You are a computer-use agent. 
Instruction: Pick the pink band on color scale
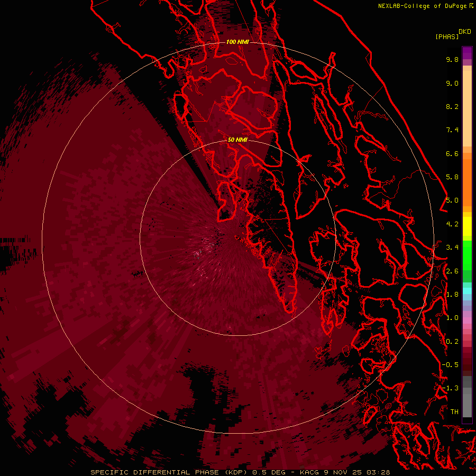(467, 321)
